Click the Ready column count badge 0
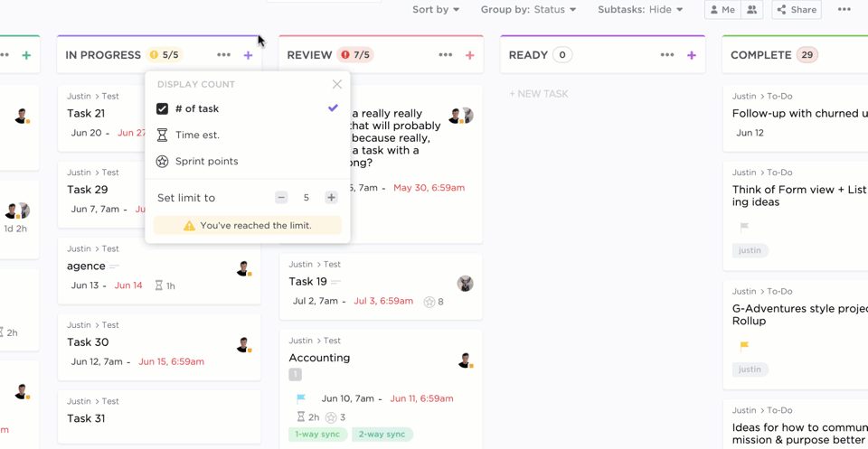The height and width of the screenshot is (449, 868). (x=562, y=55)
